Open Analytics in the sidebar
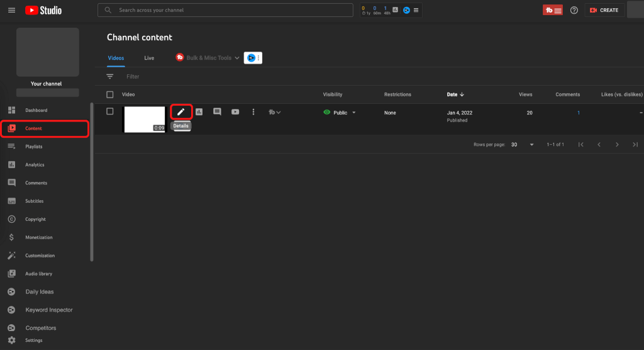This screenshot has width=644, height=350. point(35,165)
